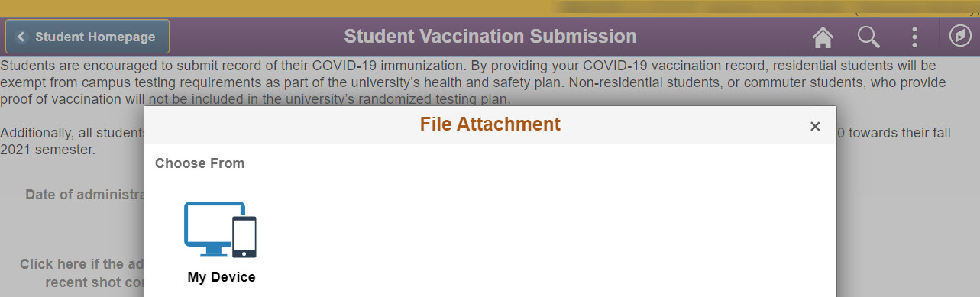Open the Search magnifier icon
980x297 pixels.
click(868, 37)
